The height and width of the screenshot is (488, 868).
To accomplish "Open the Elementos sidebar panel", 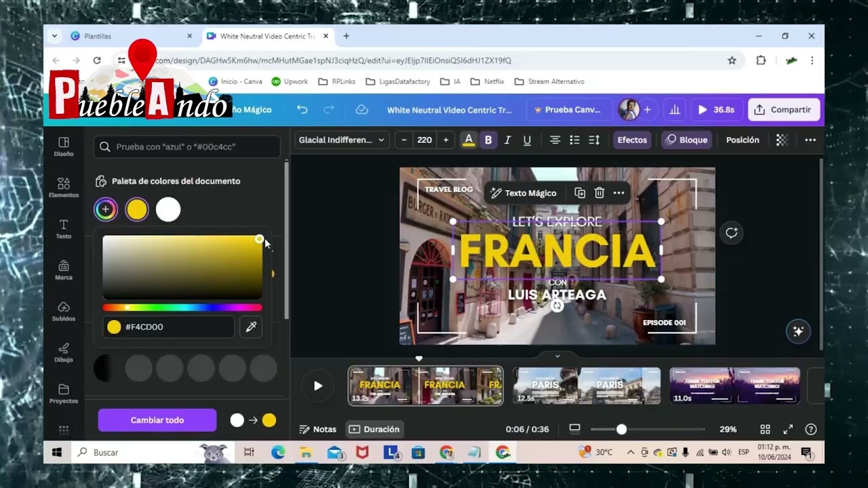I will tap(64, 188).
